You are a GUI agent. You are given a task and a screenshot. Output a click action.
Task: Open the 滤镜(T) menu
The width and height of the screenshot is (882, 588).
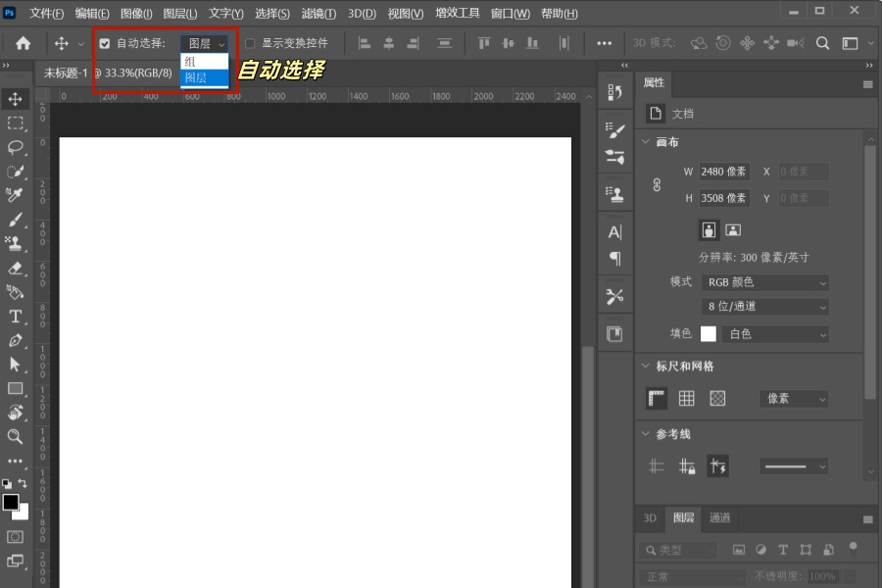click(x=318, y=14)
